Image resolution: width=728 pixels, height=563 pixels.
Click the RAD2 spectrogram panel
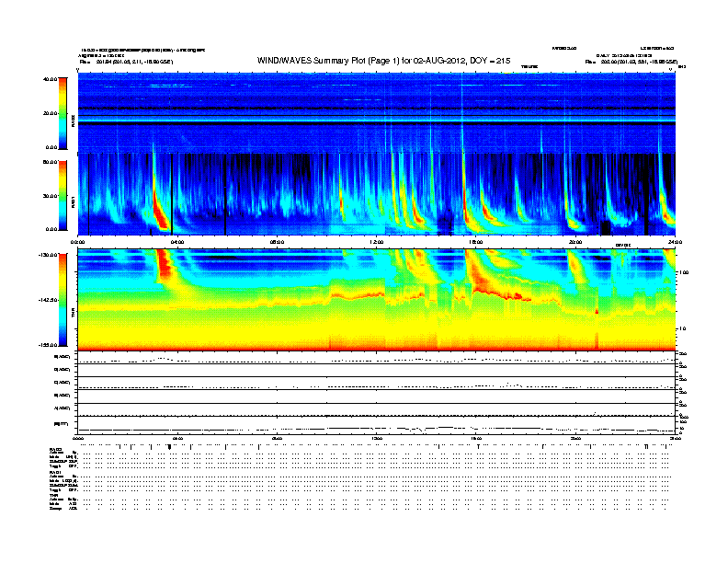376,112
